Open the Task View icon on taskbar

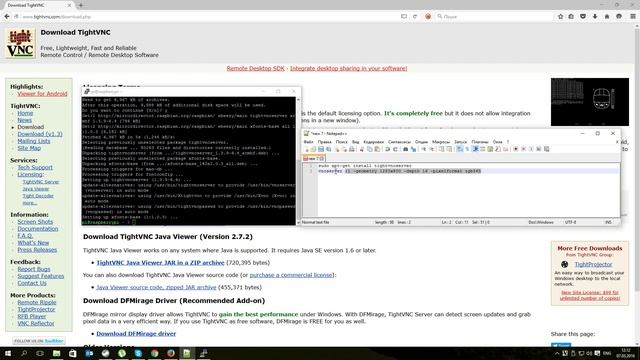(x=40, y=353)
